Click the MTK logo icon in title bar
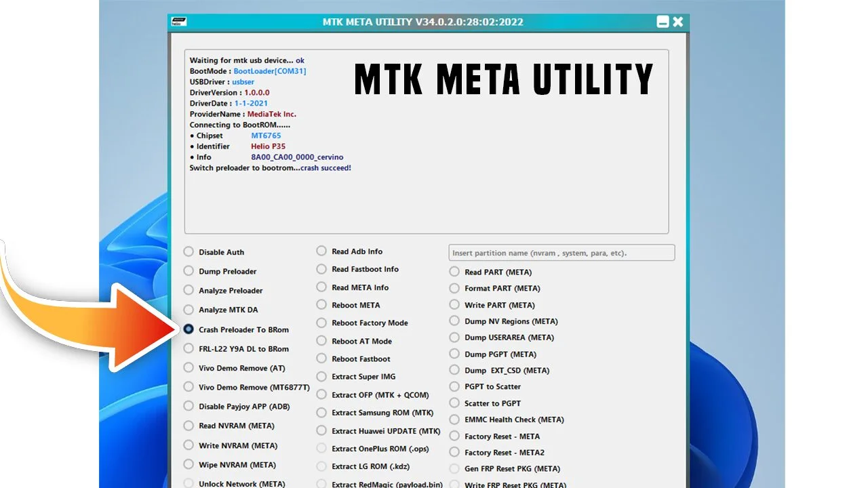This screenshot has height=488, width=868. pyautogui.click(x=178, y=21)
